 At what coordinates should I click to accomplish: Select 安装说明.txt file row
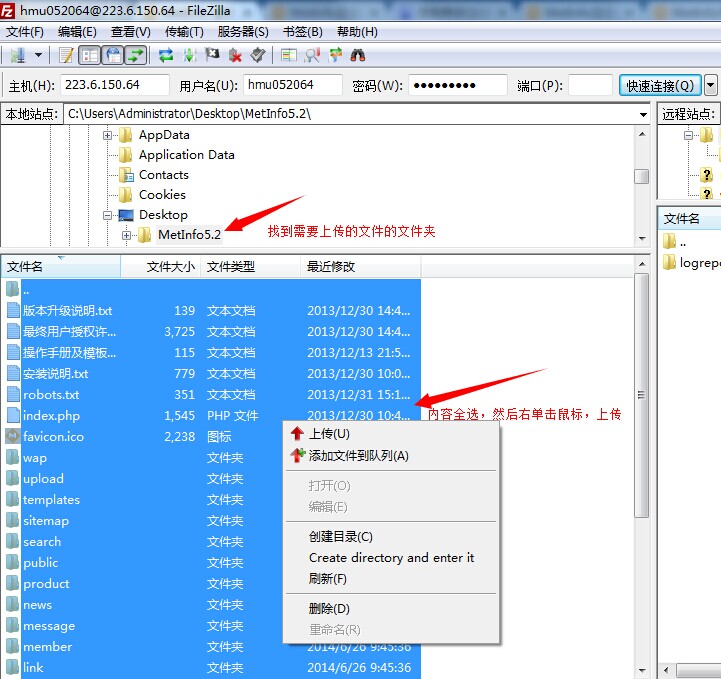pos(212,374)
